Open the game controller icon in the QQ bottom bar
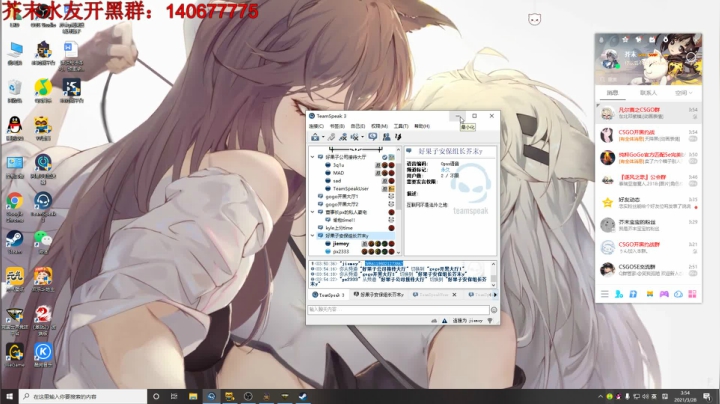The image size is (720, 404). click(x=664, y=294)
